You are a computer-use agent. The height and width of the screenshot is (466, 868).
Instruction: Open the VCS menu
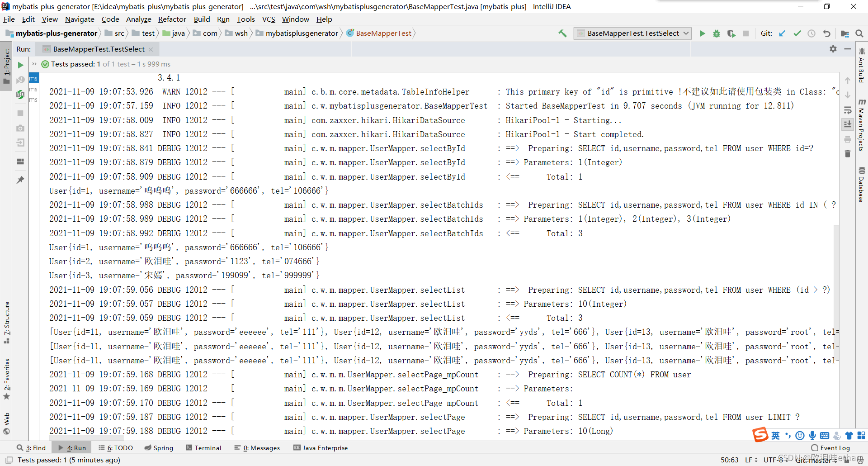(269, 19)
